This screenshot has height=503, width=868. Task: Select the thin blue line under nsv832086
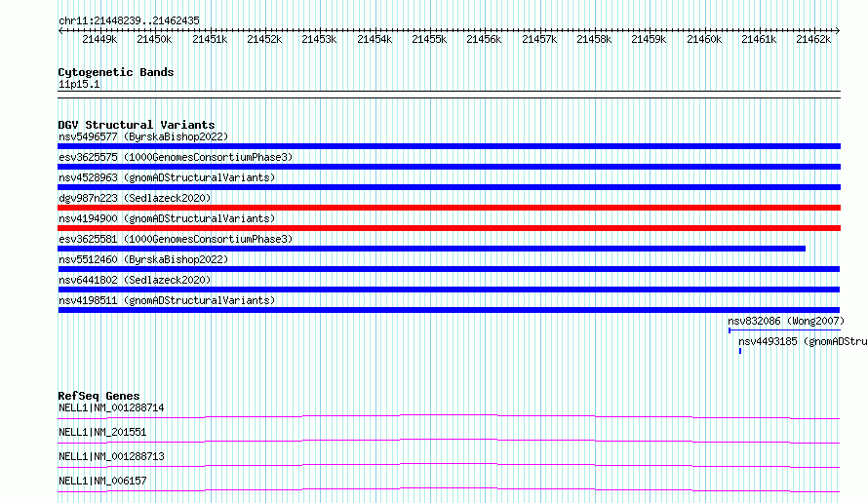pyautogui.click(x=784, y=330)
